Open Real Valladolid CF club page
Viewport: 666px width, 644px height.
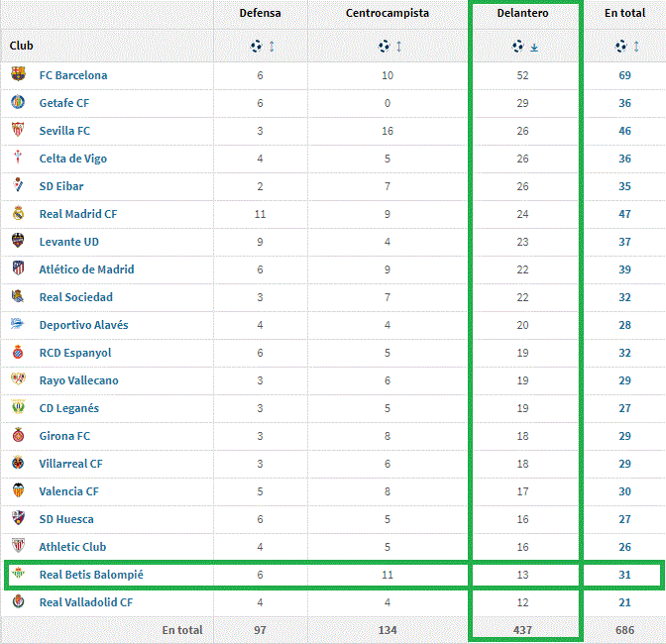click(86, 602)
